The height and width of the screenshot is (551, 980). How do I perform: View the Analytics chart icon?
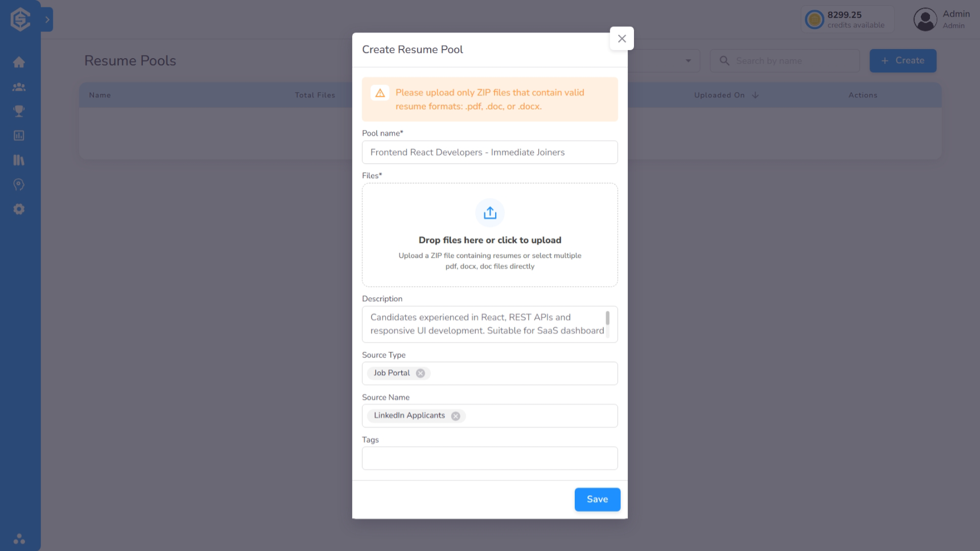click(19, 135)
